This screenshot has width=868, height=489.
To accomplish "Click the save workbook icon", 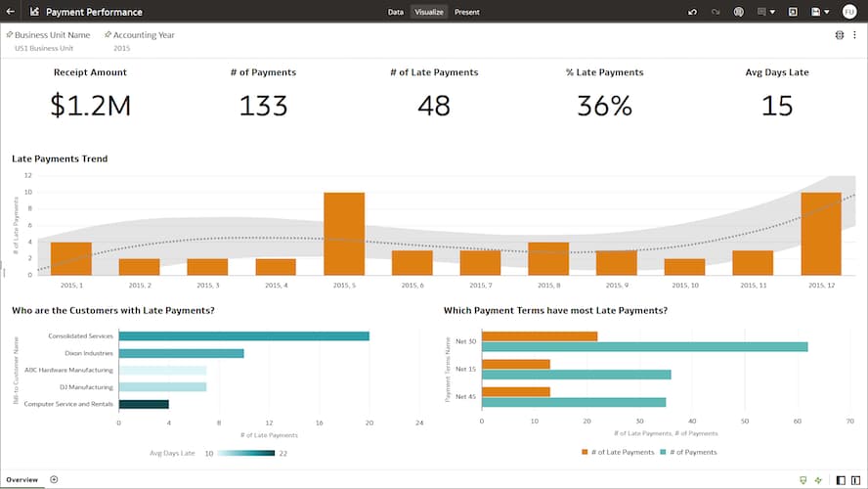I will [815, 12].
